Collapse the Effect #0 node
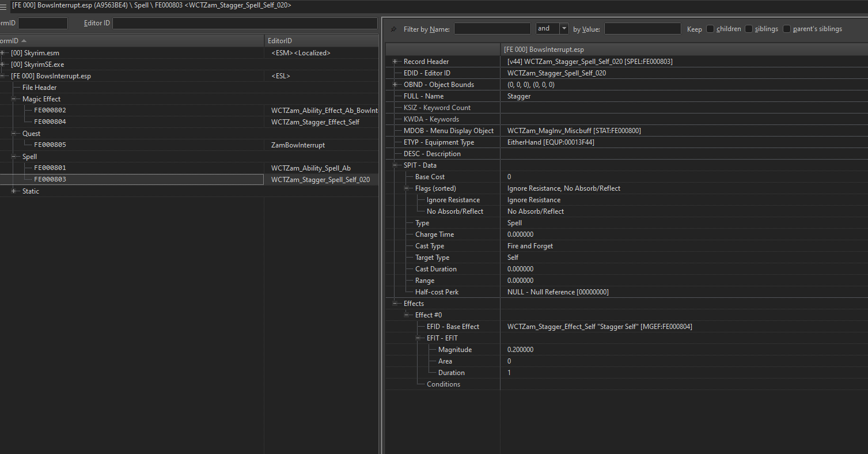 coord(407,315)
